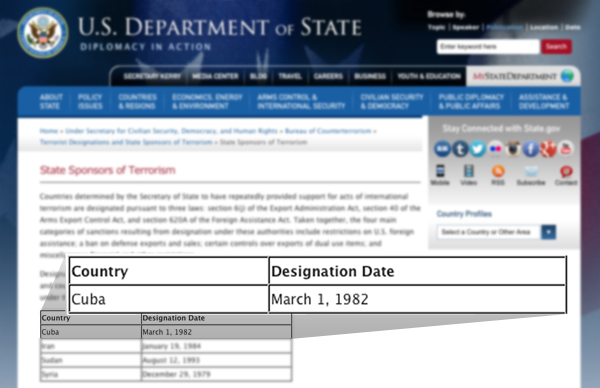Open the Youth & Education tab
Viewport: 600px width, 388px height.
tap(429, 76)
